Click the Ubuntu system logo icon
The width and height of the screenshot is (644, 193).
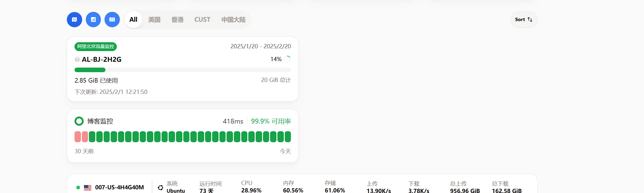click(x=160, y=187)
